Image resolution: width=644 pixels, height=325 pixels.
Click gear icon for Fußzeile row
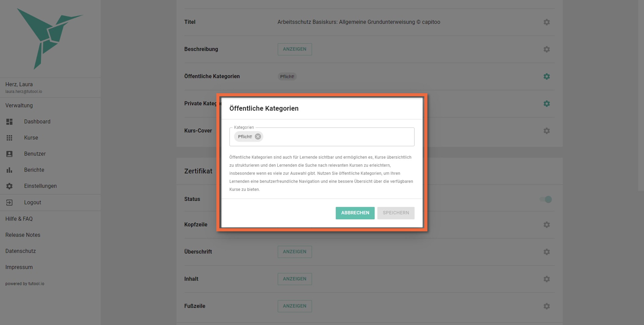click(x=547, y=306)
